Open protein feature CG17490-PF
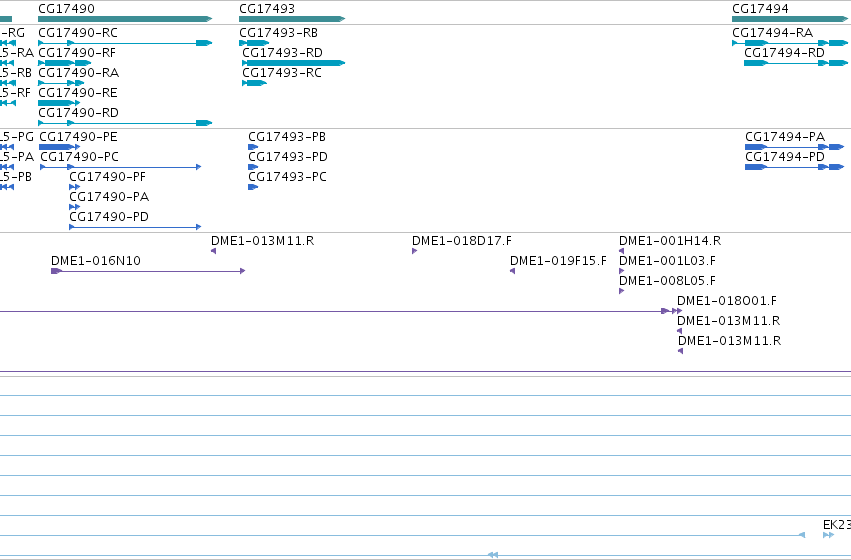851x560 pixels. tap(107, 177)
